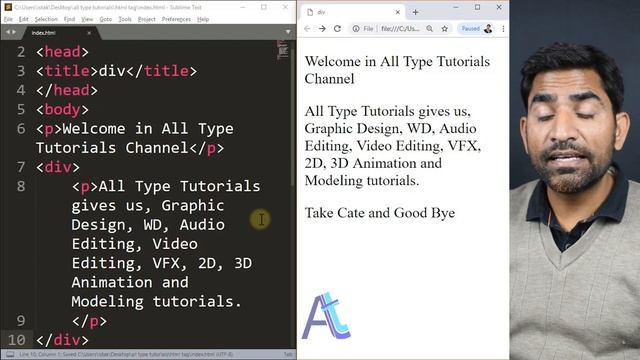Open the Tools menu
The width and height of the screenshot is (640, 360).
point(125,19)
